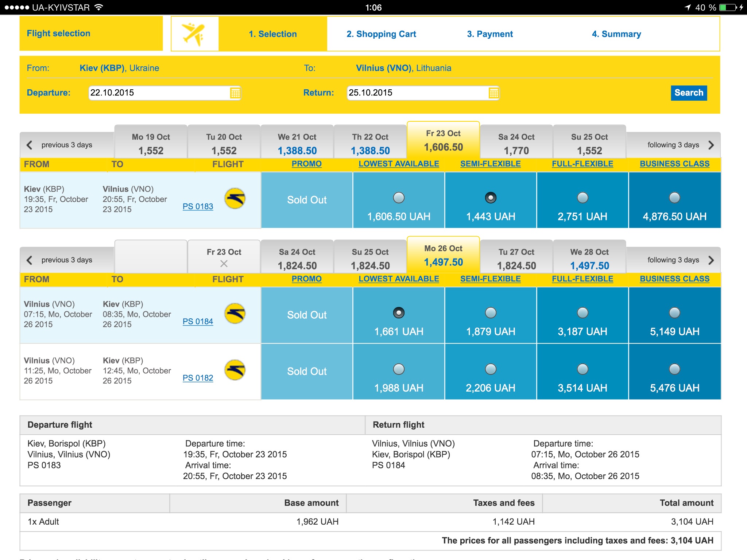Open flight details link PS 0184
This screenshot has height=560, width=747.
pyautogui.click(x=198, y=321)
